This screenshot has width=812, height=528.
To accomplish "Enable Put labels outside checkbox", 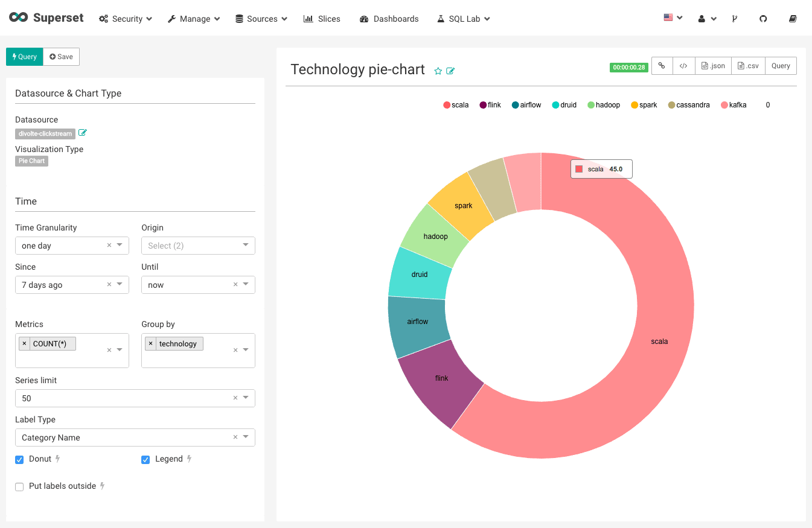I will coord(19,487).
